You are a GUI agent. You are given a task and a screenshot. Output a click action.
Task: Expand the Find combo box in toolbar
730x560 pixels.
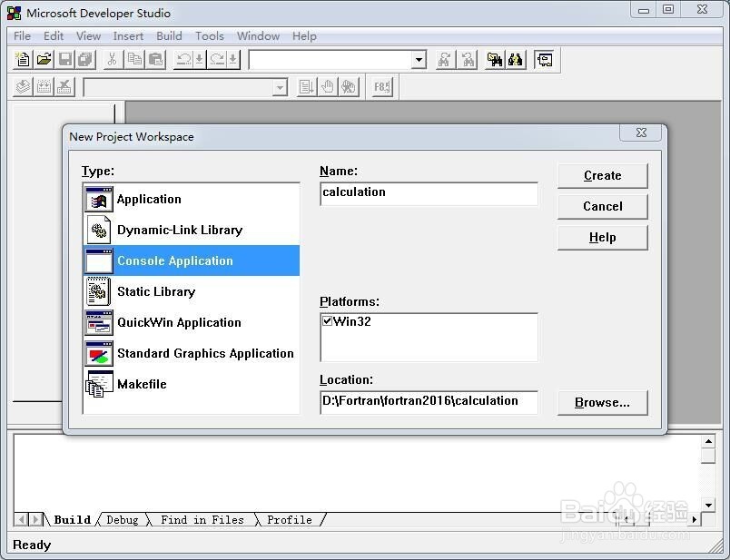pos(419,60)
